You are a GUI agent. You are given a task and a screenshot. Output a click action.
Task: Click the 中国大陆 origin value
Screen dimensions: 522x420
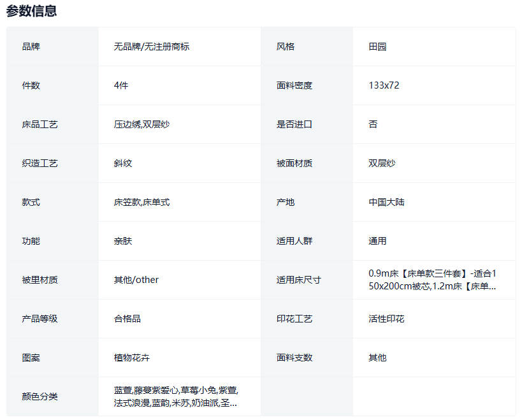pos(386,202)
